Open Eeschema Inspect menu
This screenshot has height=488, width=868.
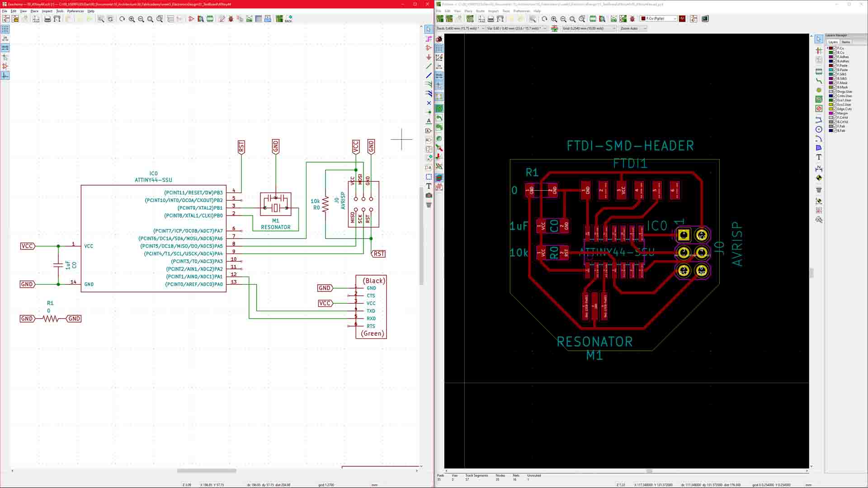point(47,11)
